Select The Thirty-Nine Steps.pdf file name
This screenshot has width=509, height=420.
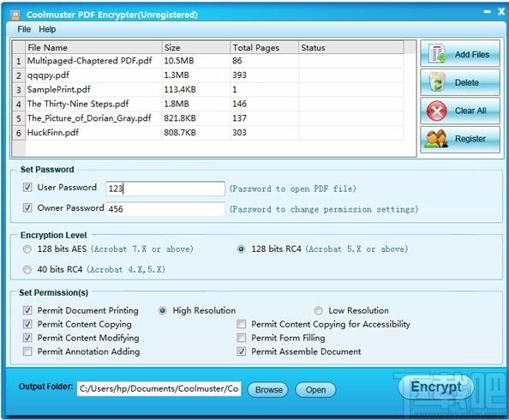coord(78,104)
